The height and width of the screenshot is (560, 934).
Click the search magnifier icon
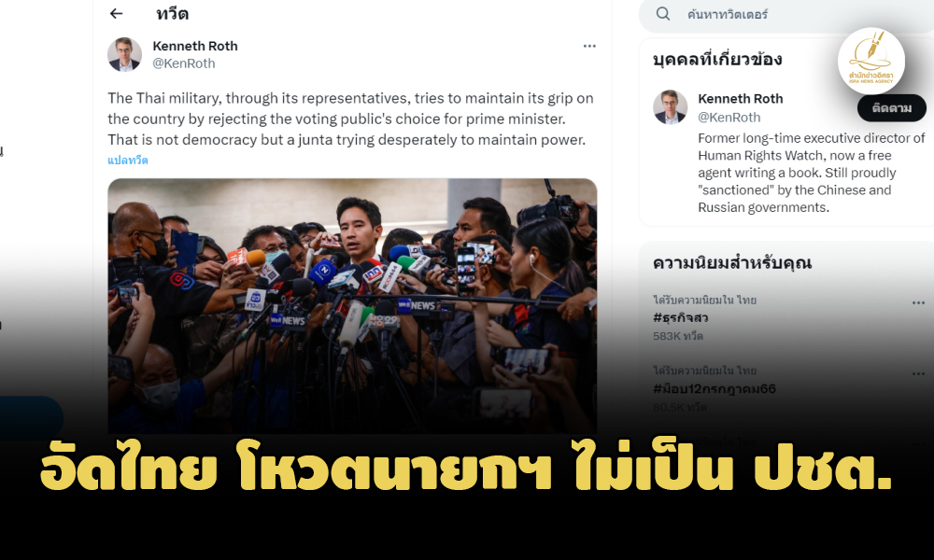[663, 14]
